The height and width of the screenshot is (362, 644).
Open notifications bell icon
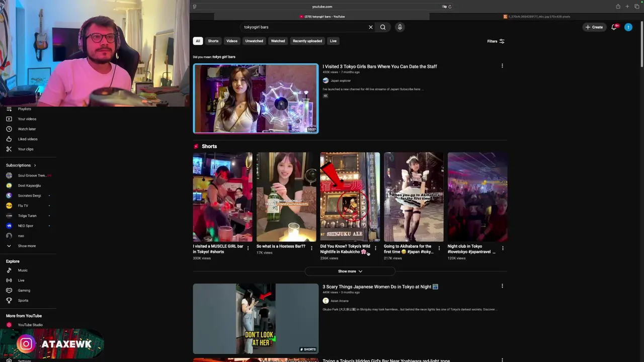pyautogui.click(x=614, y=27)
